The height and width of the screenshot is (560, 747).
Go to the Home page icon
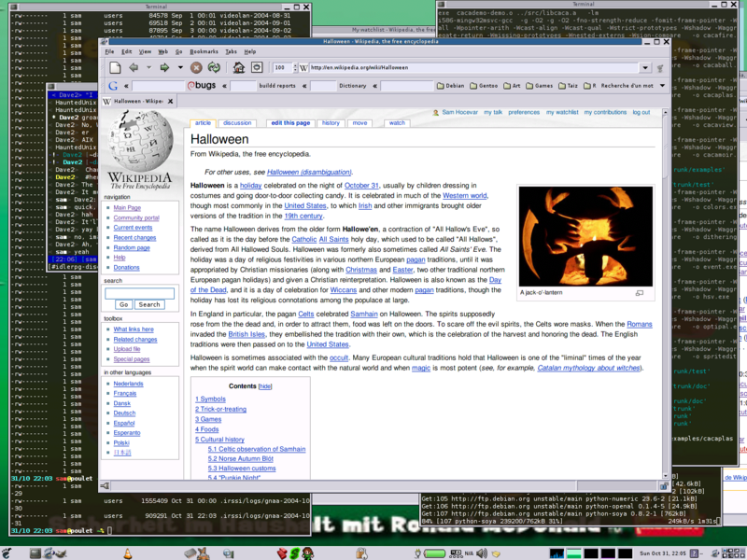coord(238,68)
